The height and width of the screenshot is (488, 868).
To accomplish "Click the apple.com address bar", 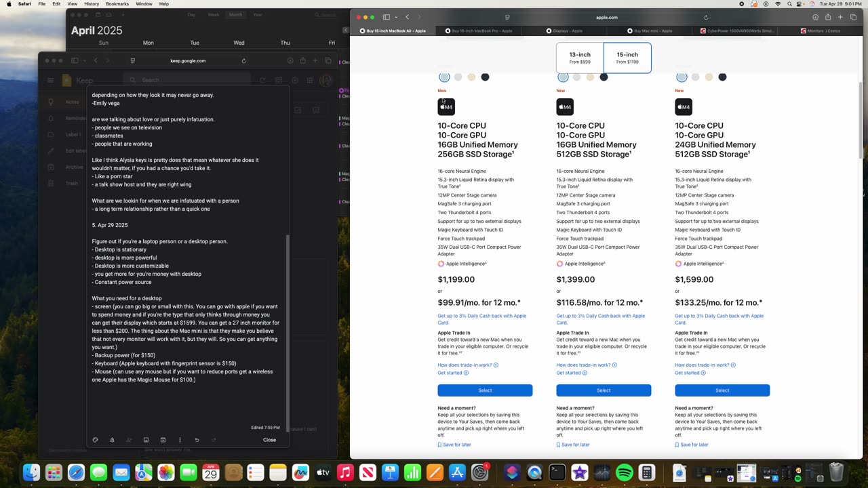I will point(607,17).
